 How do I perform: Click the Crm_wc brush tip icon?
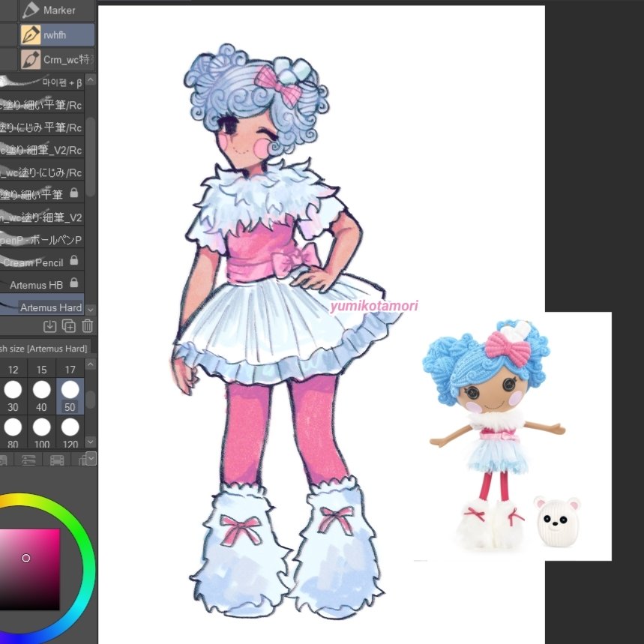31,59
